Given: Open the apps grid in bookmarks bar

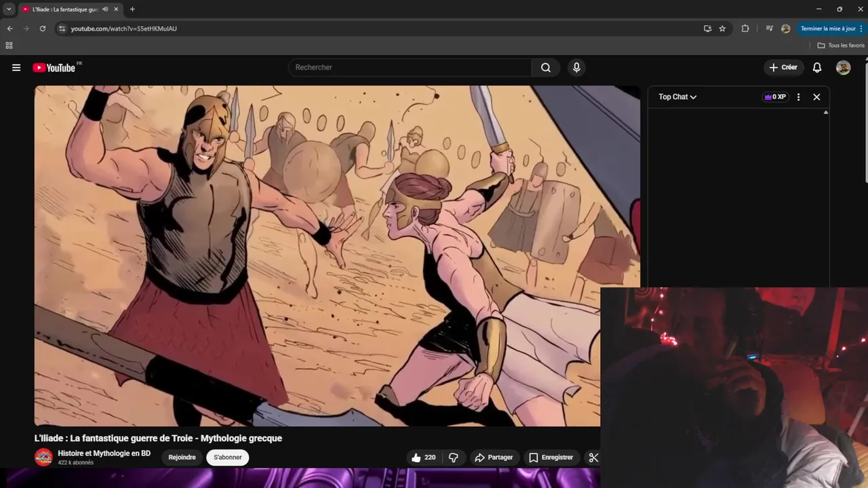Looking at the screenshot, I should coord(9,45).
